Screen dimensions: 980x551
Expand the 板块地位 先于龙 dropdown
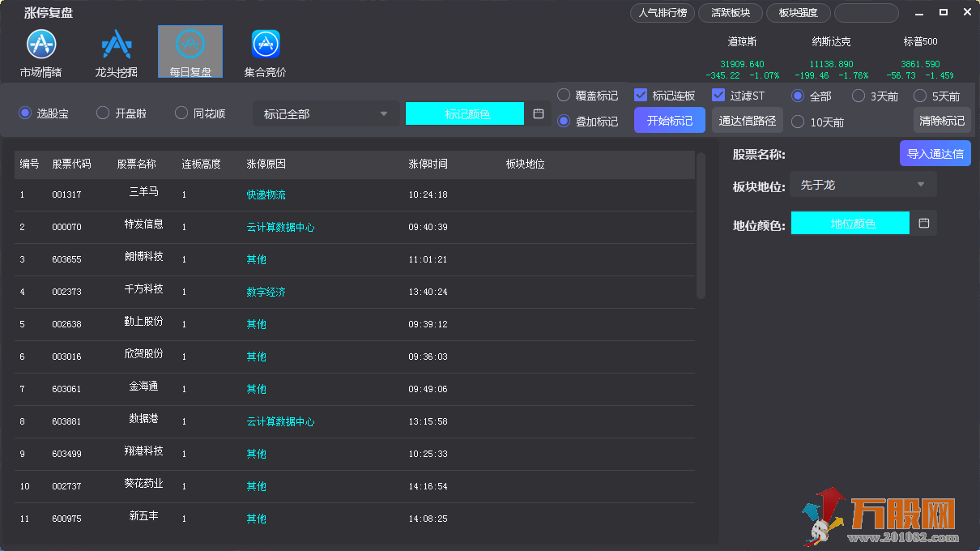coord(863,185)
